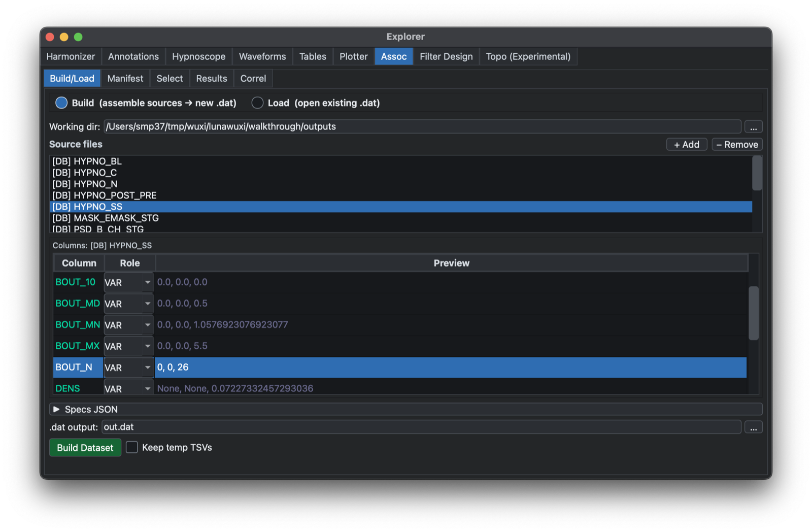Click the + Add source file button
The image size is (812, 532).
687,145
